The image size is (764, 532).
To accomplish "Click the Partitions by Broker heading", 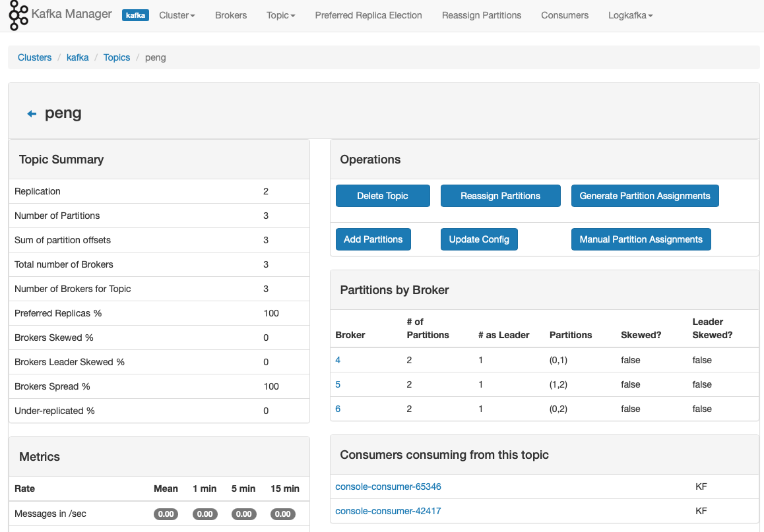I will pyautogui.click(x=394, y=290).
